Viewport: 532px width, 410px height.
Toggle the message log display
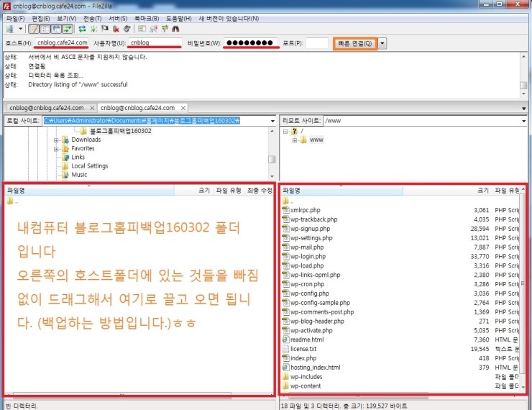pyautogui.click(x=34, y=29)
